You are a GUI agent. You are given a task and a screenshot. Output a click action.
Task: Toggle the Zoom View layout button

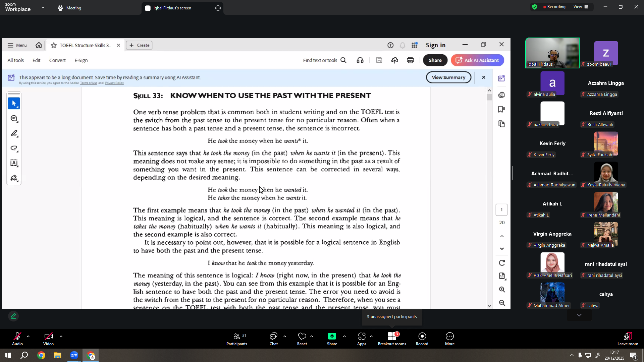(581, 7)
